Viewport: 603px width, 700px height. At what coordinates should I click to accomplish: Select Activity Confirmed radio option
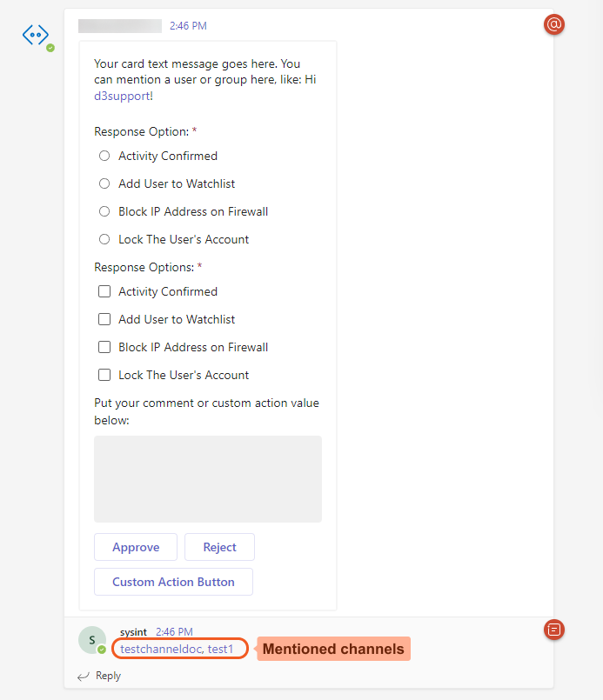coord(104,157)
